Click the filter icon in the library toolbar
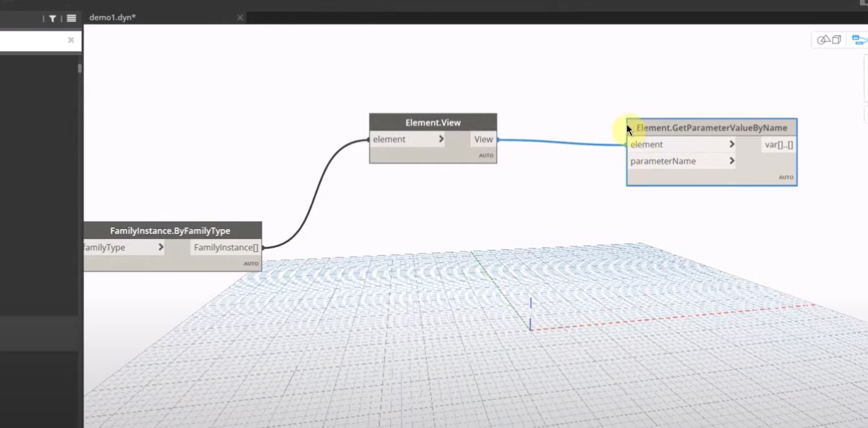Viewport: 868px width, 428px height. [x=52, y=18]
